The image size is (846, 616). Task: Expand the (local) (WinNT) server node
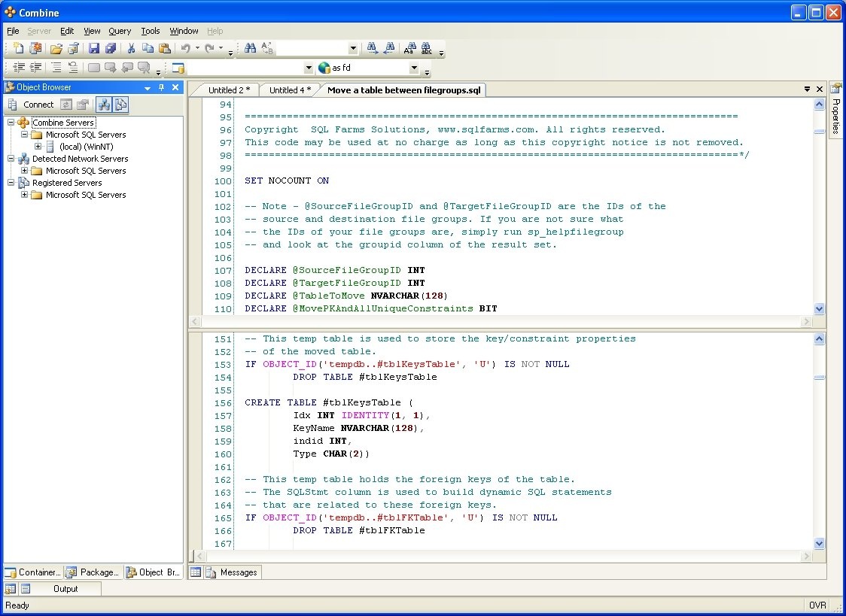(x=38, y=147)
